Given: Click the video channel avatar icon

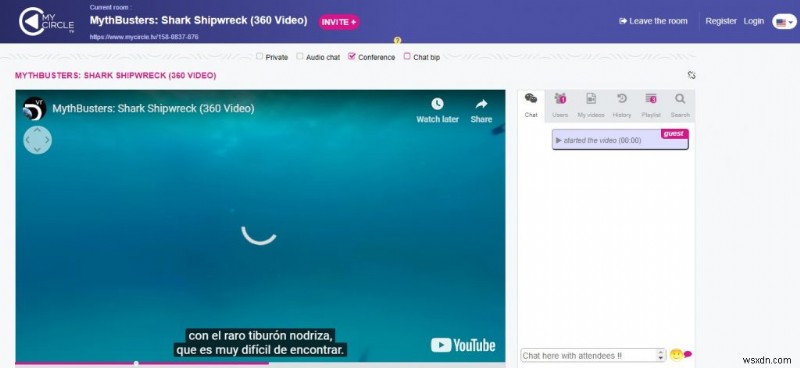Looking at the screenshot, I should pos(35,109).
